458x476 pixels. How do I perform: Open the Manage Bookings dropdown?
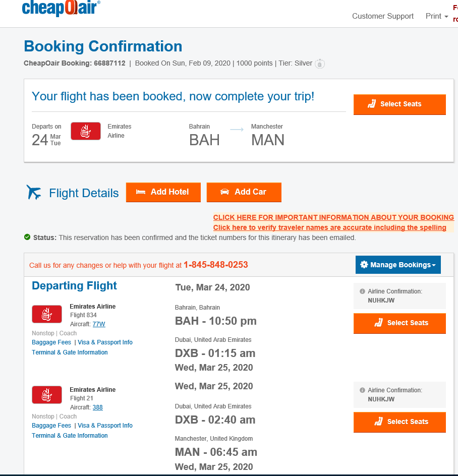(398, 265)
